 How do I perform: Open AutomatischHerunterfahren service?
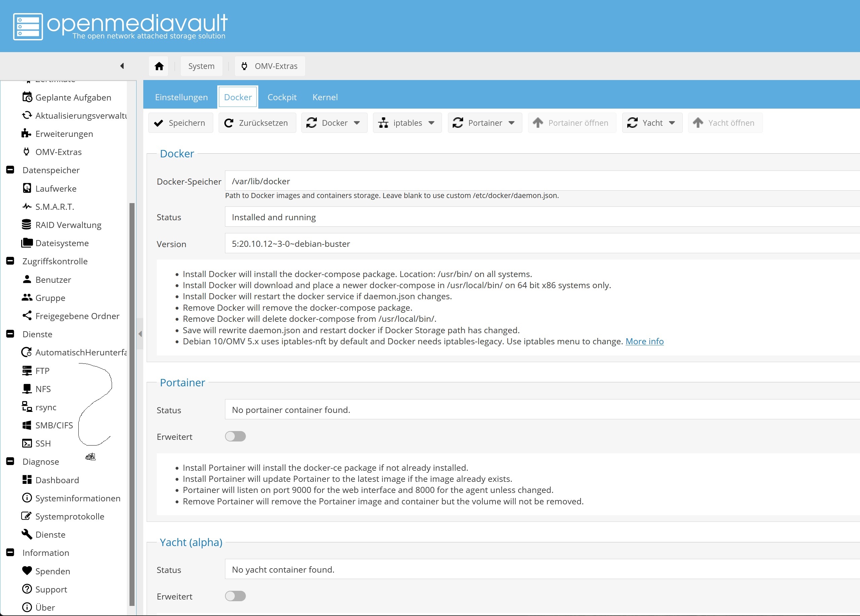click(74, 352)
